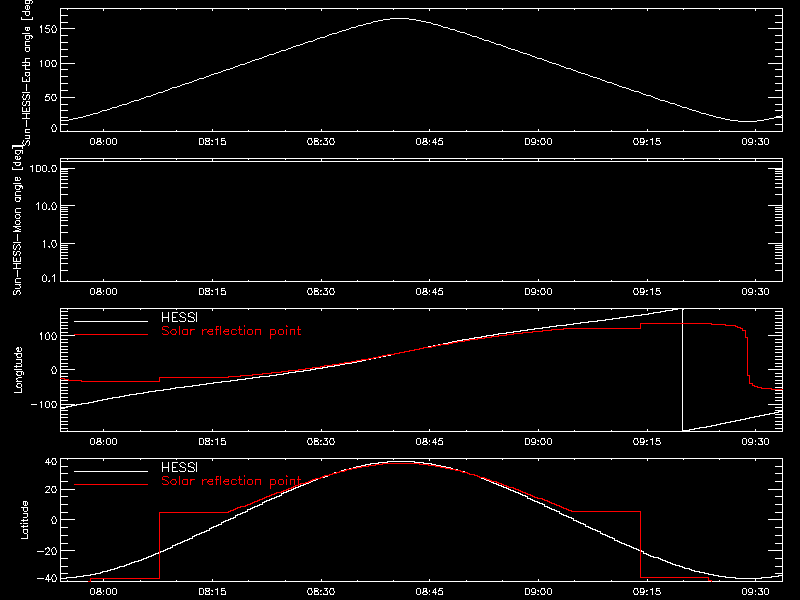Click the 100 tick on Earth angle plot
Screen dimensions: 800x600
(48, 64)
